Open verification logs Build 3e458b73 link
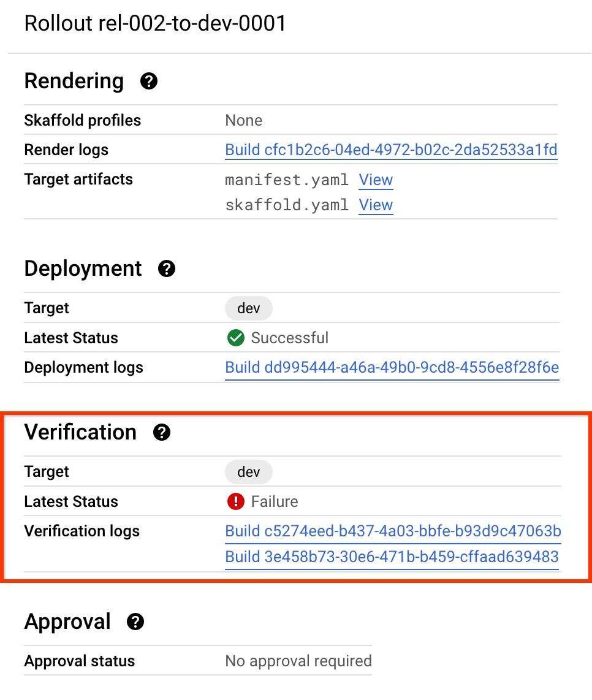Image resolution: width=592 pixels, height=700 pixels. point(392,557)
